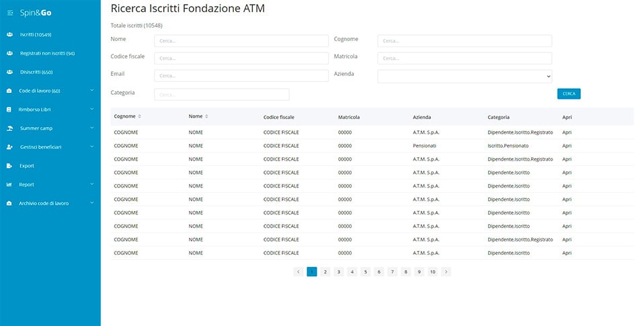Click the Spin&Go logo
The image size is (644, 326).
(36, 13)
